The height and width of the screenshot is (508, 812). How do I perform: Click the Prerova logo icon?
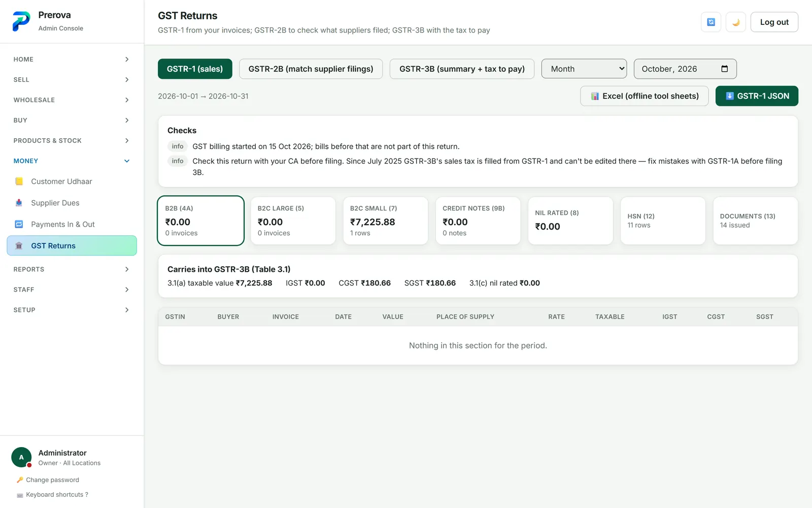point(21,21)
